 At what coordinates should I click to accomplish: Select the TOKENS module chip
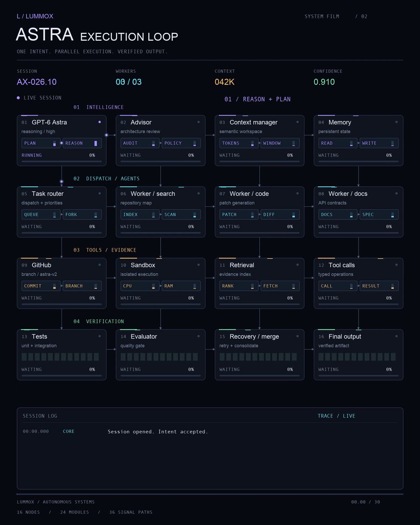tap(239, 143)
